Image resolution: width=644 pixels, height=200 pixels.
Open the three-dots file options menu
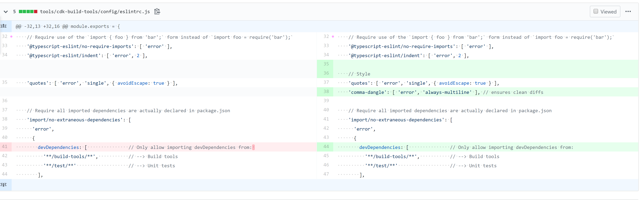[628, 11]
